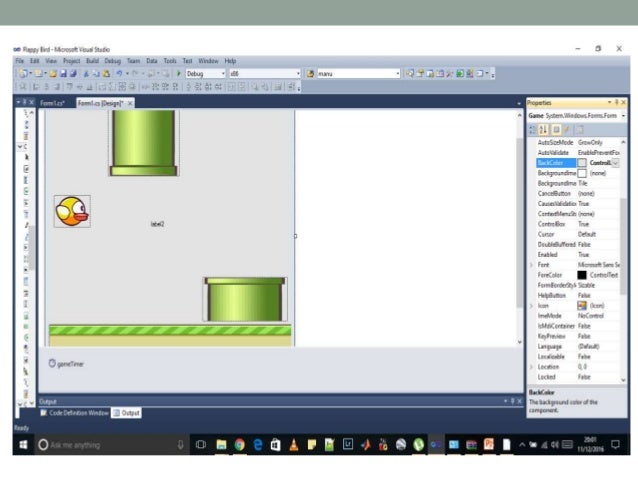Image resolution: width=638 pixels, height=479 pixels.
Task: Open the Debug menu
Action: (113, 61)
